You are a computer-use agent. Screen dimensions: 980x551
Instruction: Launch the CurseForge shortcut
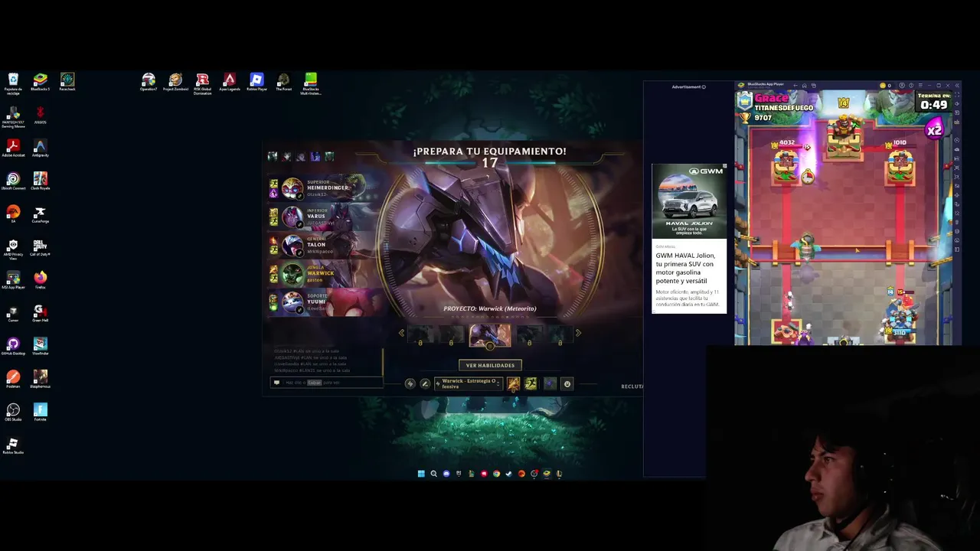click(41, 214)
